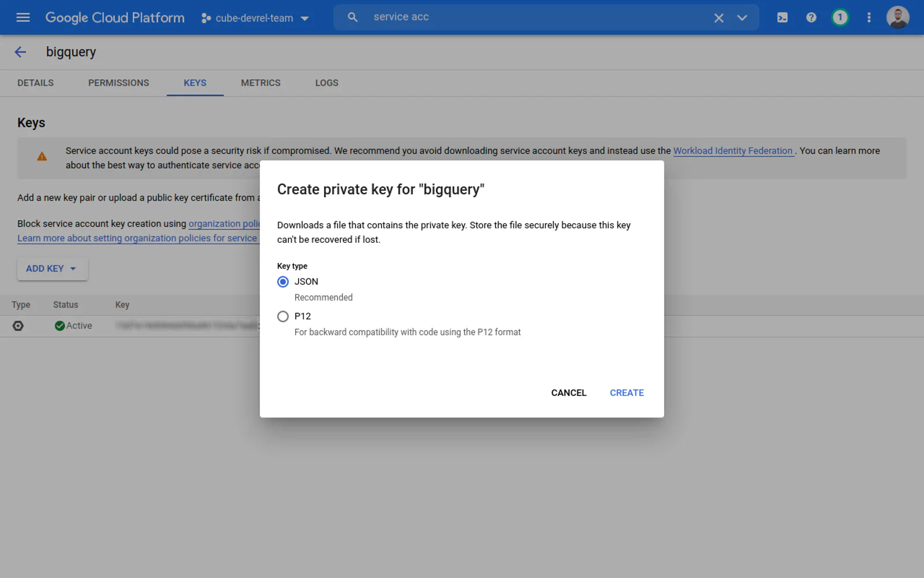Click the 'Status' column header

pyautogui.click(x=65, y=305)
